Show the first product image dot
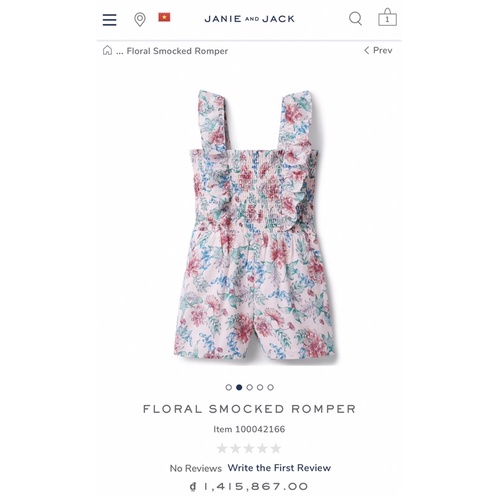 click(229, 387)
